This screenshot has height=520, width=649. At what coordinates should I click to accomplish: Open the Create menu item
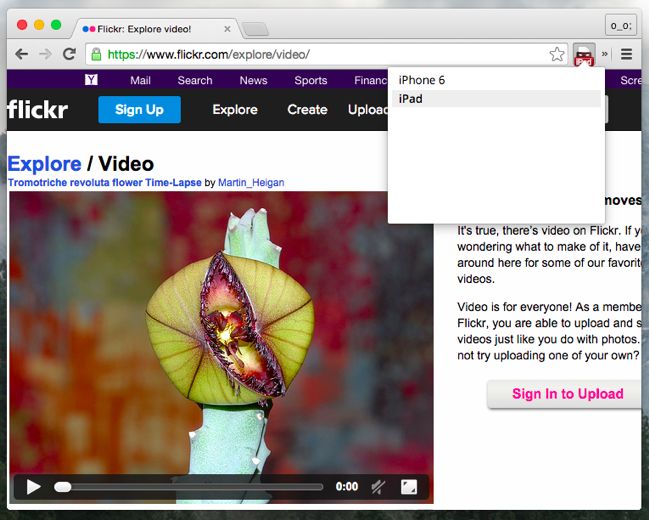pos(307,110)
